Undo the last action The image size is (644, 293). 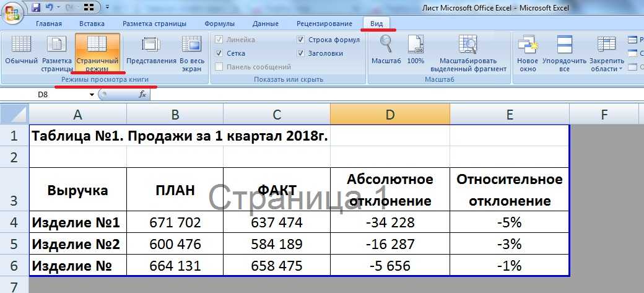tap(49, 7)
